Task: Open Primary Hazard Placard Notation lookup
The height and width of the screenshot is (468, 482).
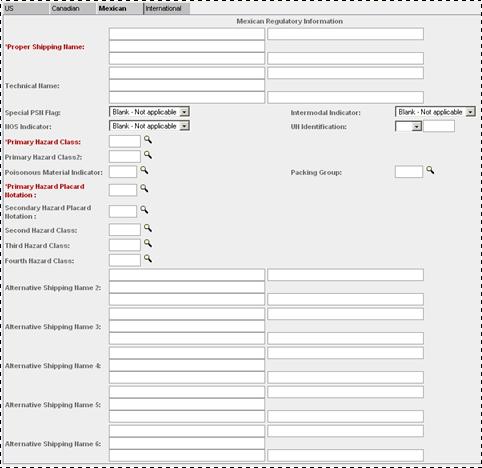Action: coord(144,188)
